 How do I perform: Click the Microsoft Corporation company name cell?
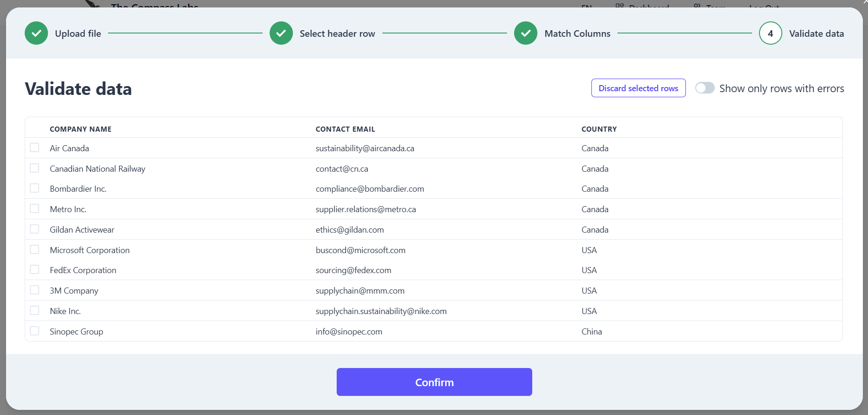tap(90, 250)
